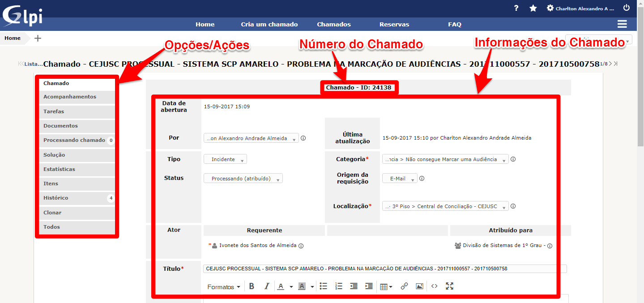Open source code view in the editor
The width and height of the screenshot is (644, 303).
(434, 286)
